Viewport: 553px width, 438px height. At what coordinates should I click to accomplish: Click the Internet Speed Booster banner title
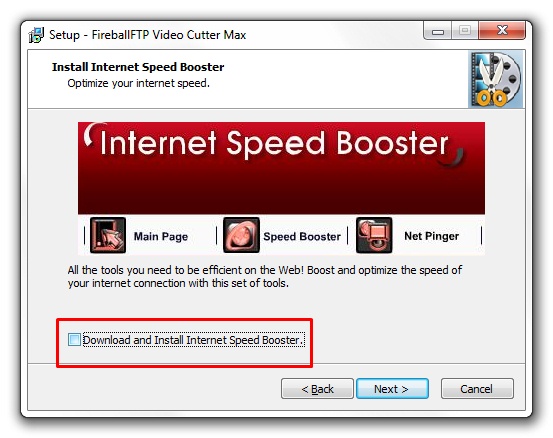[x=274, y=144]
